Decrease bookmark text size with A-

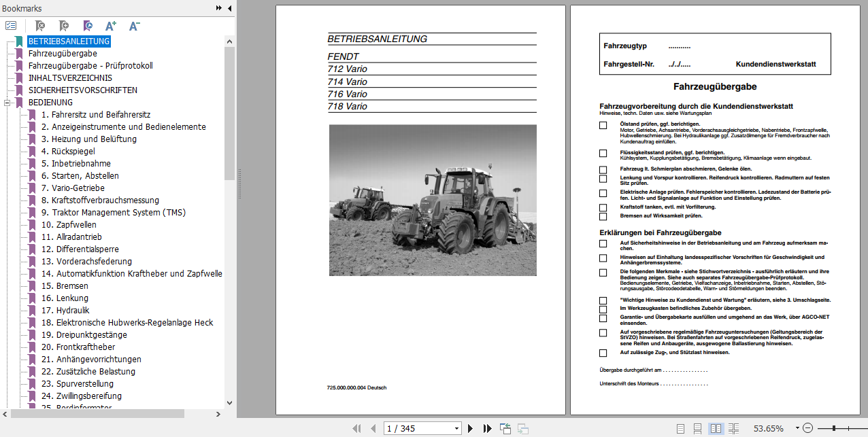(134, 26)
